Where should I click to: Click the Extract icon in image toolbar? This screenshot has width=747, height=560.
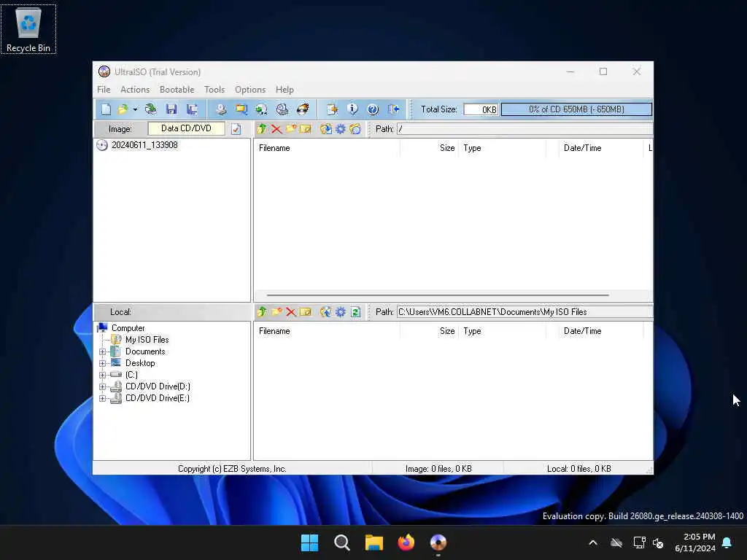(x=326, y=129)
